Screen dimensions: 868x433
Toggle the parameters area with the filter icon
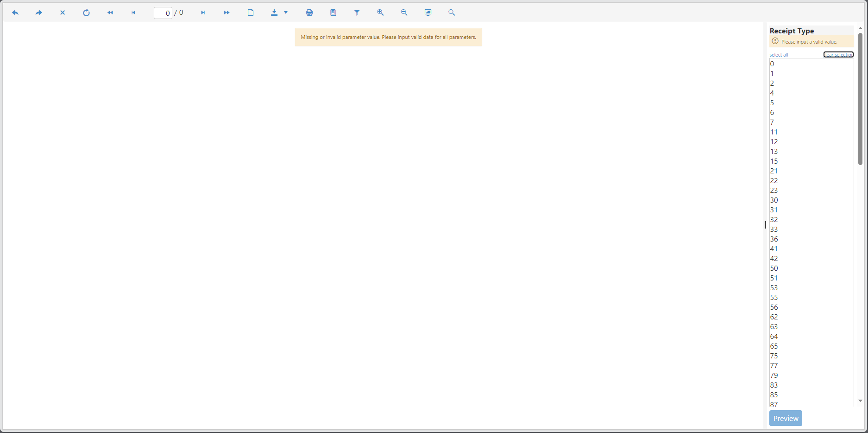(x=357, y=13)
